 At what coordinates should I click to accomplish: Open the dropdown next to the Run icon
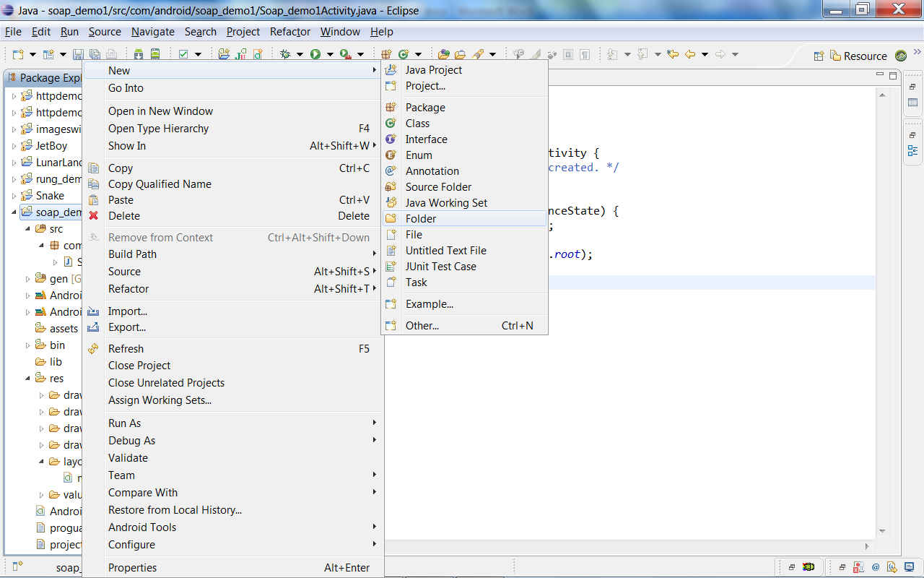coord(330,54)
